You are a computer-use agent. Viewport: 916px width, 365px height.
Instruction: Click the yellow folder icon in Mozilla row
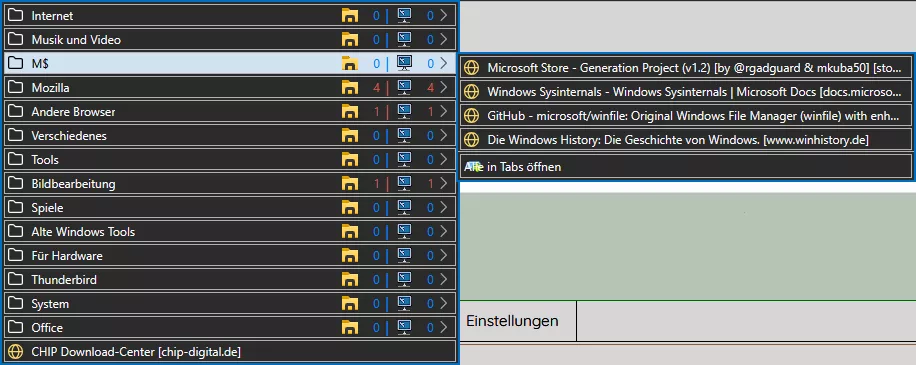pyautogui.click(x=349, y=88)
